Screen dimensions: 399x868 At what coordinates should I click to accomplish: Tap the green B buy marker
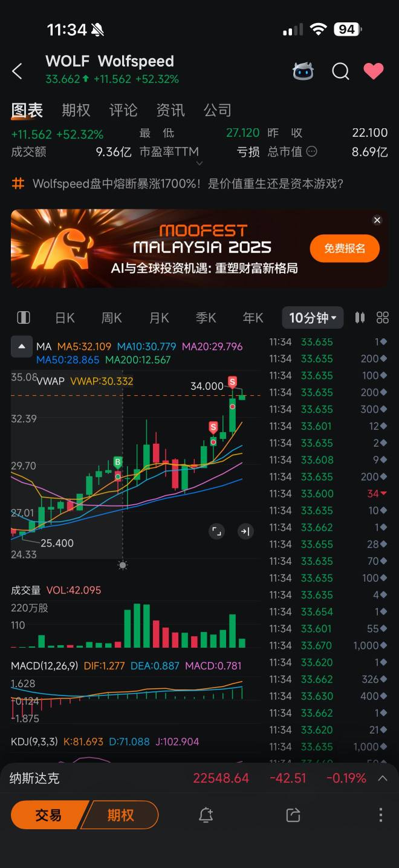point(118,462)
